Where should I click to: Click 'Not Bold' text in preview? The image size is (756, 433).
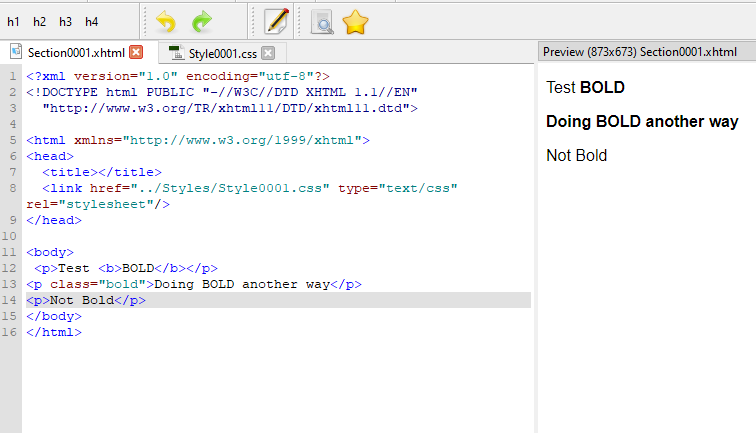[576, 155]
